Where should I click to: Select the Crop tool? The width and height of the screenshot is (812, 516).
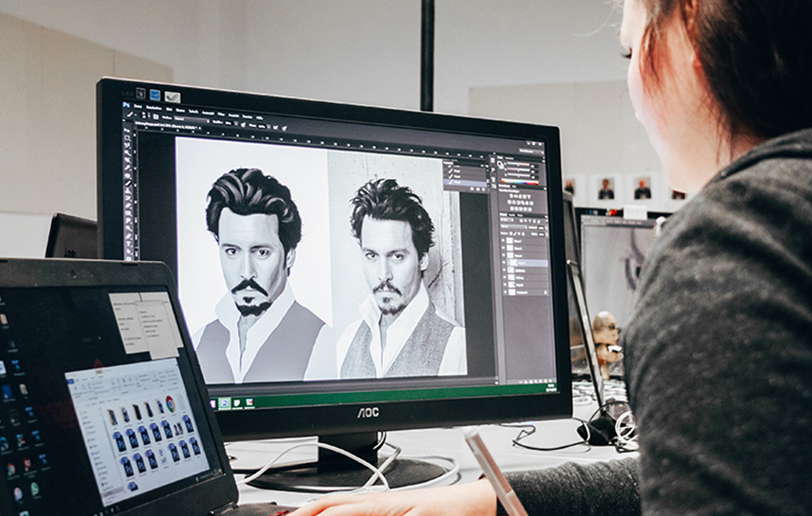[127, 160]
